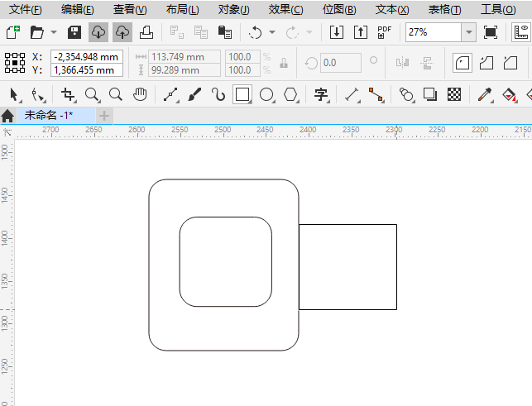Open the 文本(X) menu
This screenshot has height=406, width=532.
392,9
